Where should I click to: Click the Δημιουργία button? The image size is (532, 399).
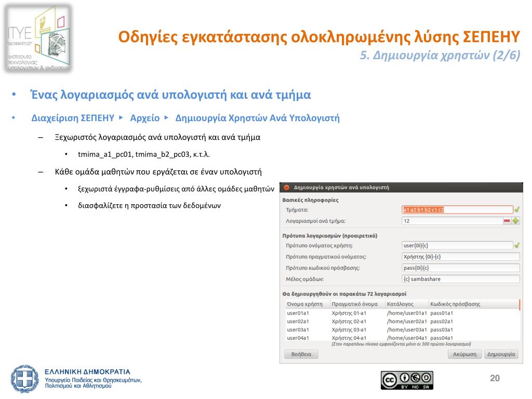click(x=501, y=354)
